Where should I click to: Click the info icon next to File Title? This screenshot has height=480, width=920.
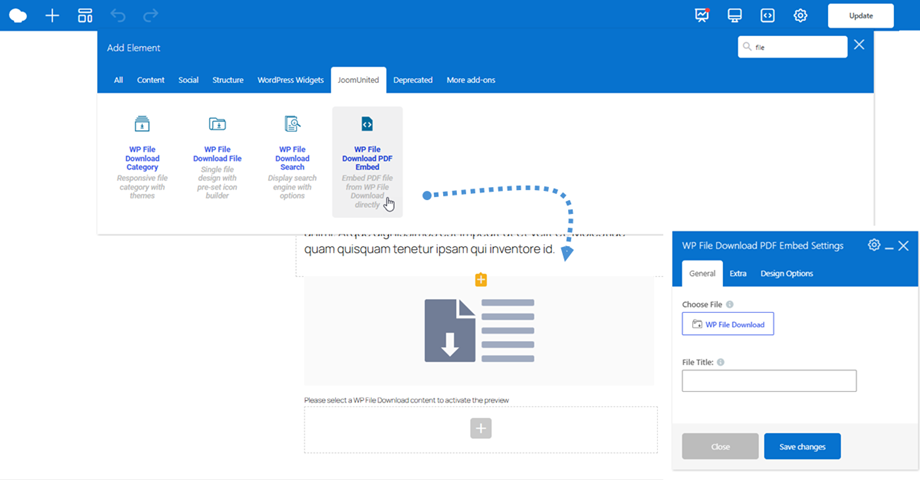[x=721, y=362]
